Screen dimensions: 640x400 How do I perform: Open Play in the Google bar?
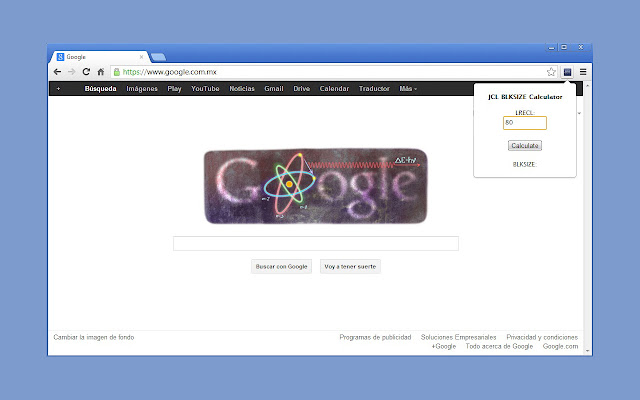coord(174,89)
